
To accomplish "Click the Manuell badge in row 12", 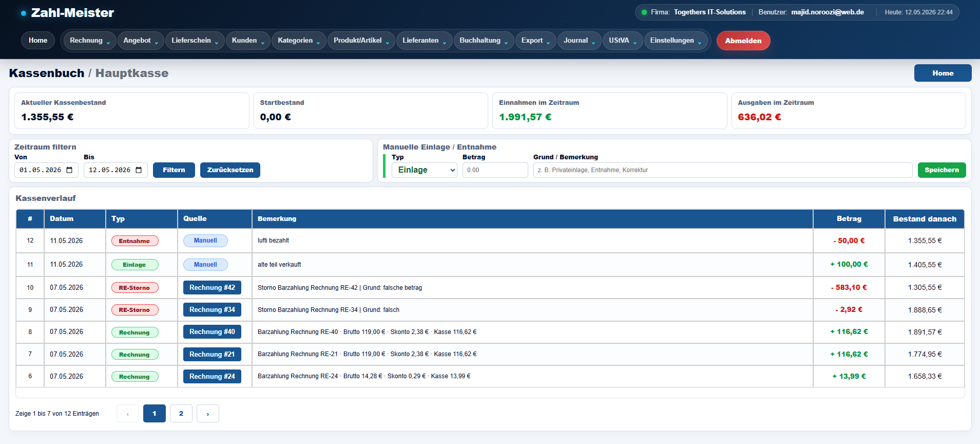I will [205, 240].
